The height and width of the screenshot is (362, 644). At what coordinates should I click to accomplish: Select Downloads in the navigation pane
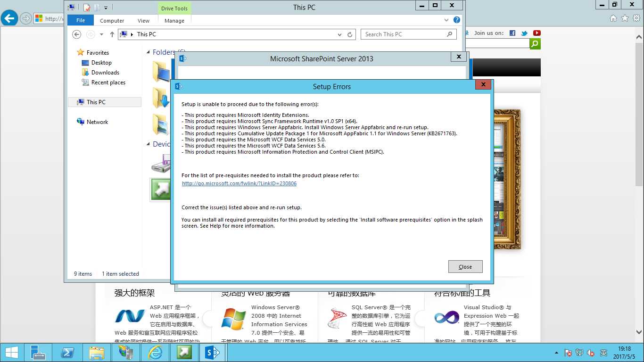pos(105,73)
